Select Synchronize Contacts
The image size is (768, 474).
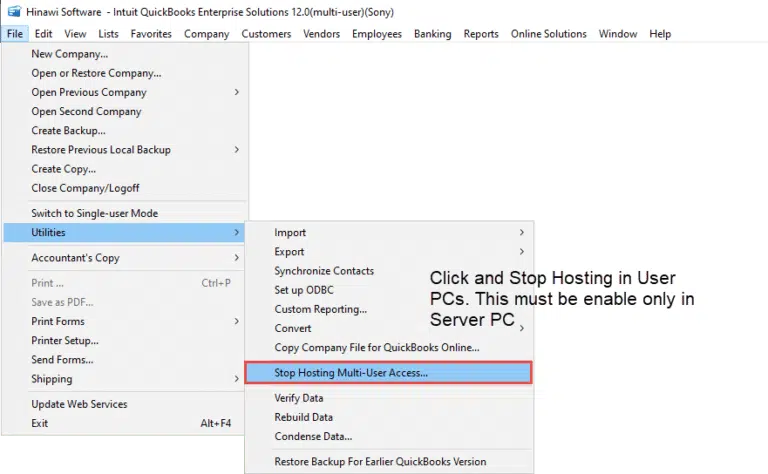point(389,270)
